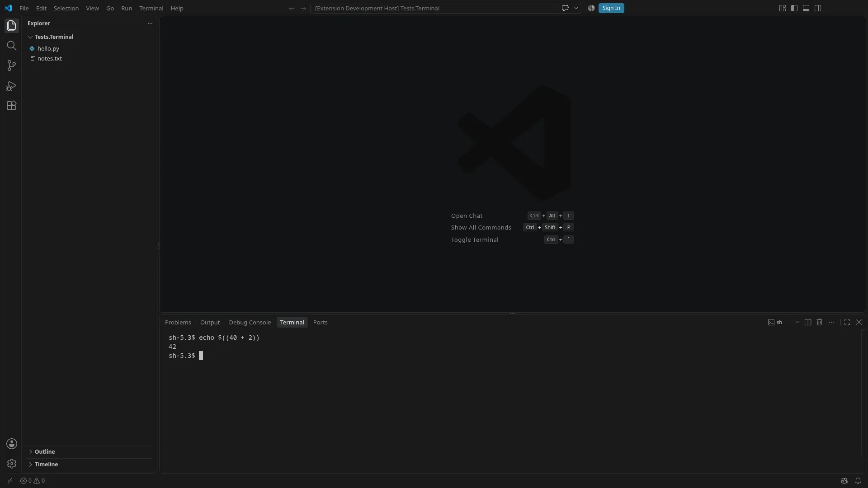Screen dimensions: 868x488
Task: Open the Explorer view in activity bar
Action: pyautogui.click(x=11, y=26)
